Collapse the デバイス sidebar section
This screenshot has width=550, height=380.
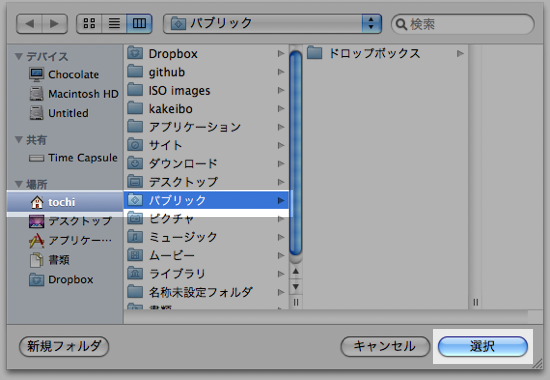pyautogui.click(x=19, y=56)
